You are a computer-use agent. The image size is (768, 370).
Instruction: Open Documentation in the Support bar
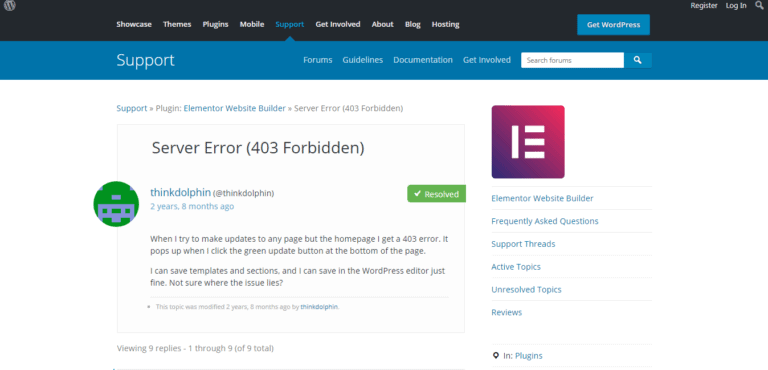click(x=423, y=60)
